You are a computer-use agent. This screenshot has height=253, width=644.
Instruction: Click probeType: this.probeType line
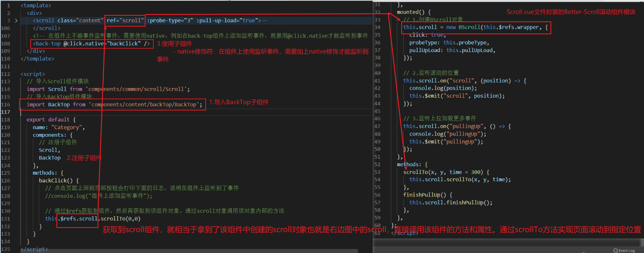[x=449, y=43]
